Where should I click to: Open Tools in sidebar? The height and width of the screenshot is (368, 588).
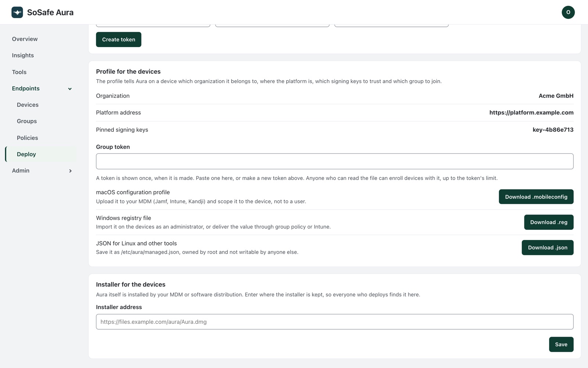click(19, 72)
